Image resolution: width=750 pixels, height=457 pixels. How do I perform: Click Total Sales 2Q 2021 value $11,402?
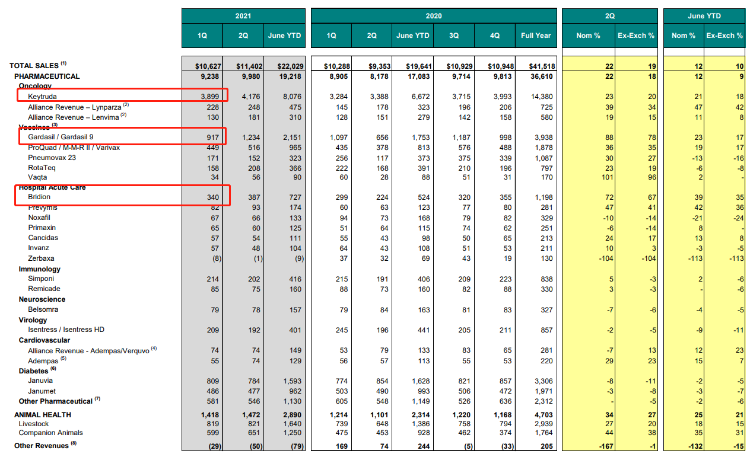point(249,66)
